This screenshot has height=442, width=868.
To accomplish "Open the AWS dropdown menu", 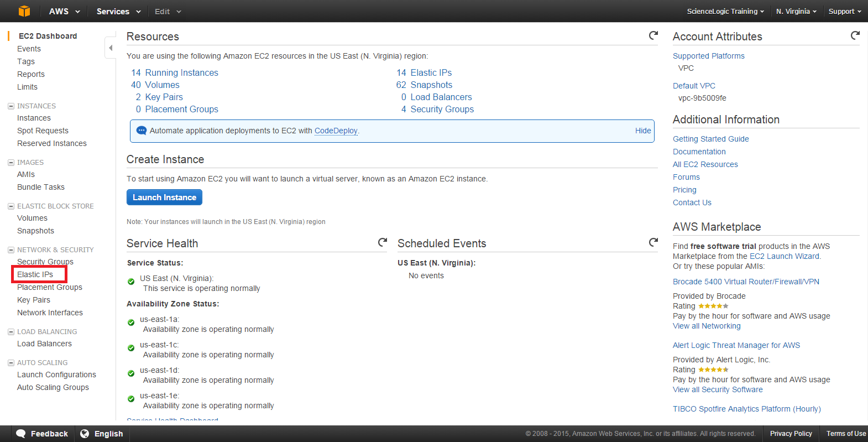I will (x=64, y=11).
